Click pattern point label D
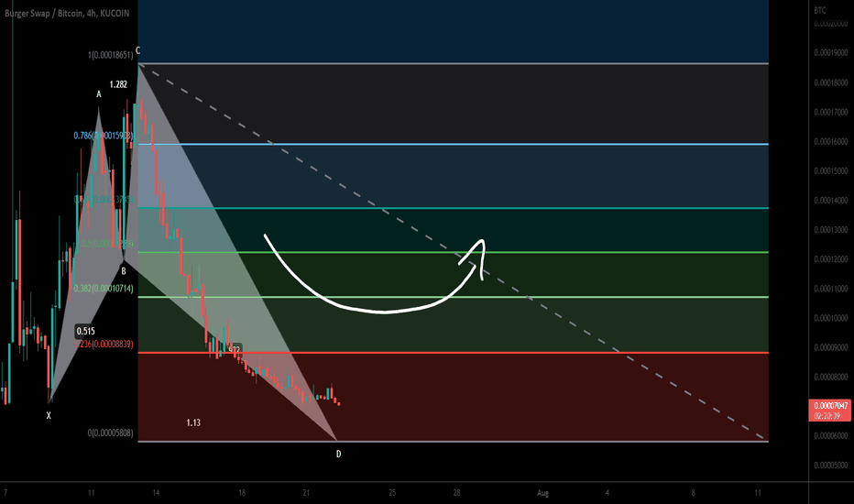The width and height of the screenshot is (854, 504). [338, 454]
